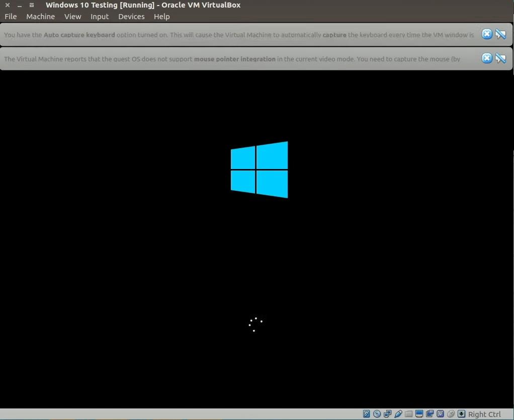Screen dimensions: 514x420
Task: Maximize the VirtualBox window
Action: pos(32,5)
